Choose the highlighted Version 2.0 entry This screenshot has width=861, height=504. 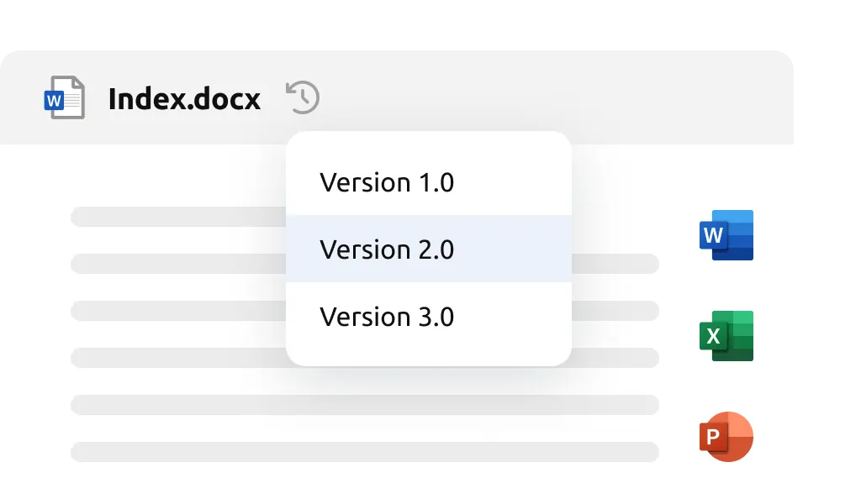[x=387, y=249]
